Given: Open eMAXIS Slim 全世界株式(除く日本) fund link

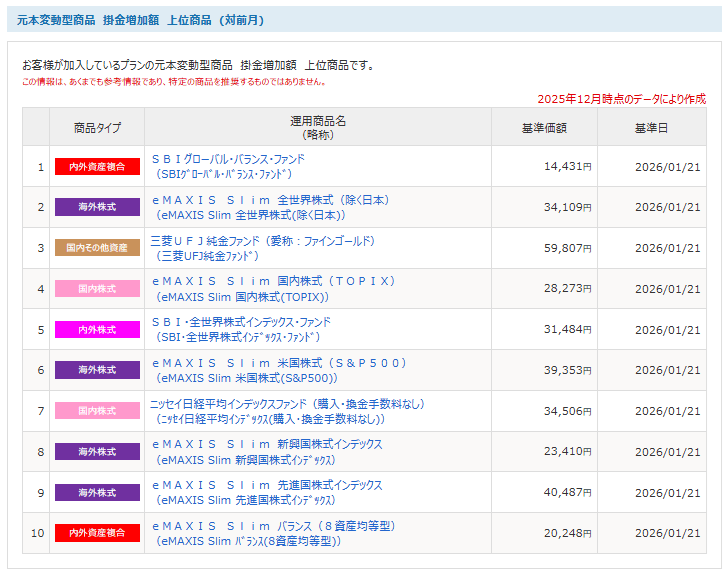Looking at the screenshot, I should [270, 200].
